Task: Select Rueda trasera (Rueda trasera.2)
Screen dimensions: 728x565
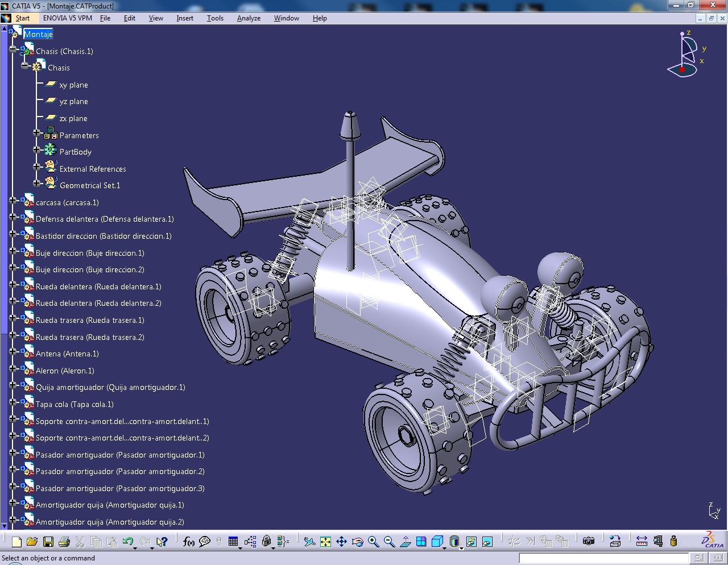Action: point(90,338)
